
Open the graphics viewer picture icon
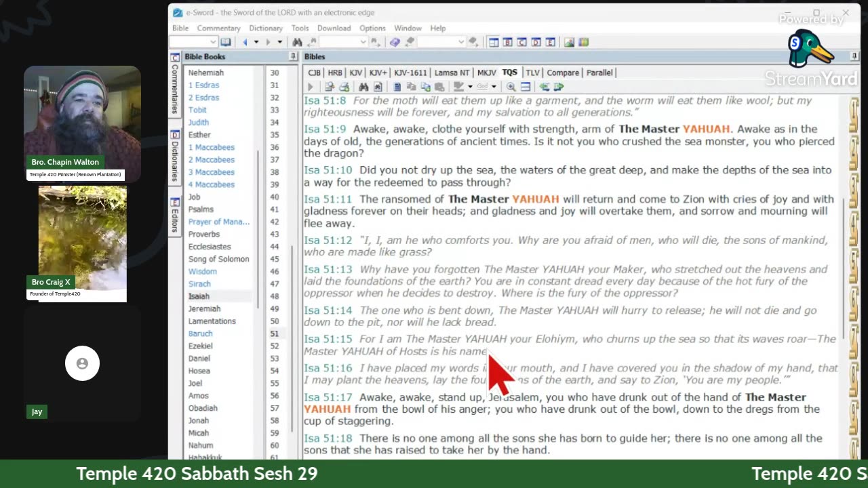pos(569,42)
